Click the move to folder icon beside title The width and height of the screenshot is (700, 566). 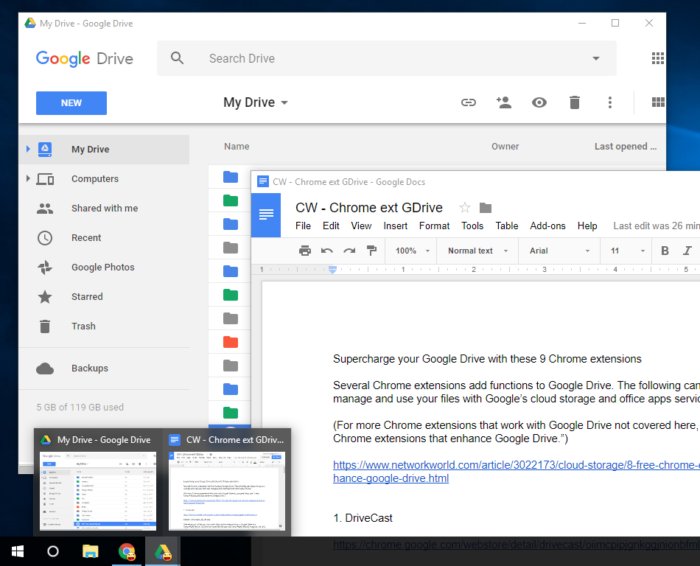tap(485, 208)
